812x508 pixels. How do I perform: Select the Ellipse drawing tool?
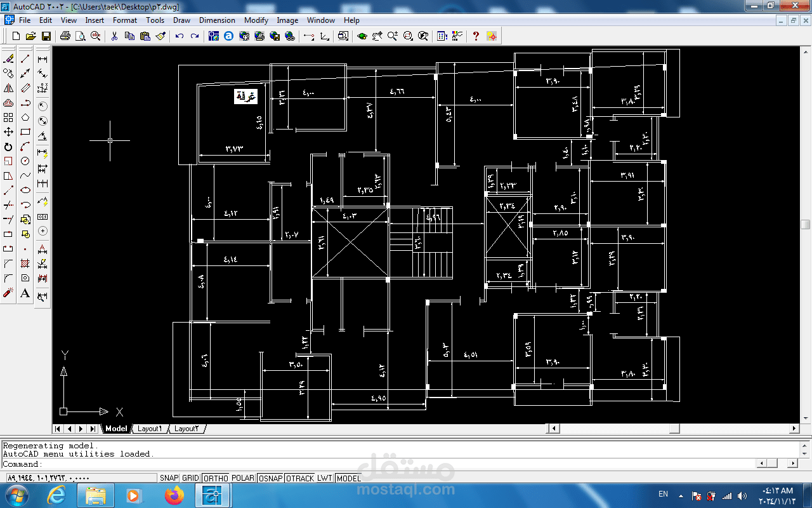(25, 190)
